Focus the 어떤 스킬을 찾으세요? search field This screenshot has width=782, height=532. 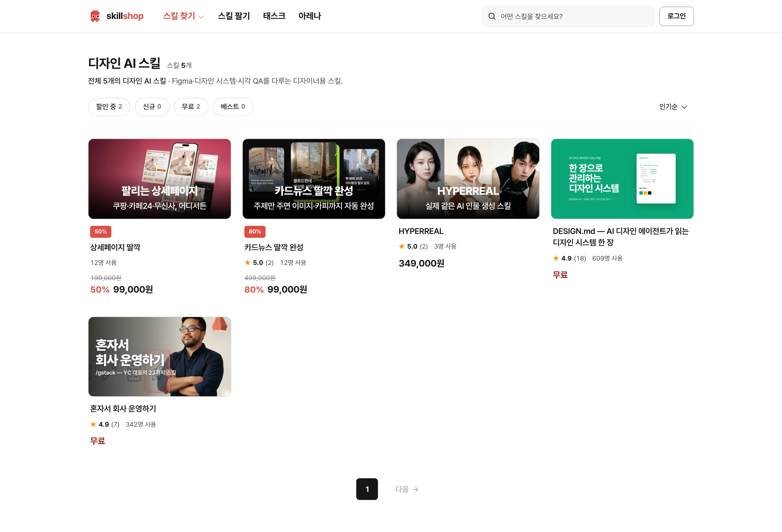pos(568,16)
